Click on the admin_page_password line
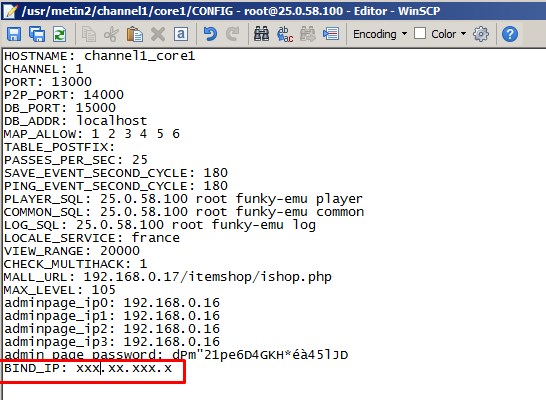 tap(176, 355)
